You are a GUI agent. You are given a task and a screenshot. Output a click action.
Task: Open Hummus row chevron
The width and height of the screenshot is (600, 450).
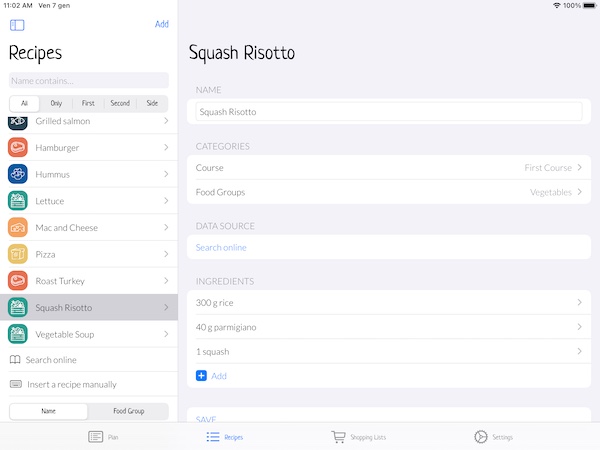(166, 174)
